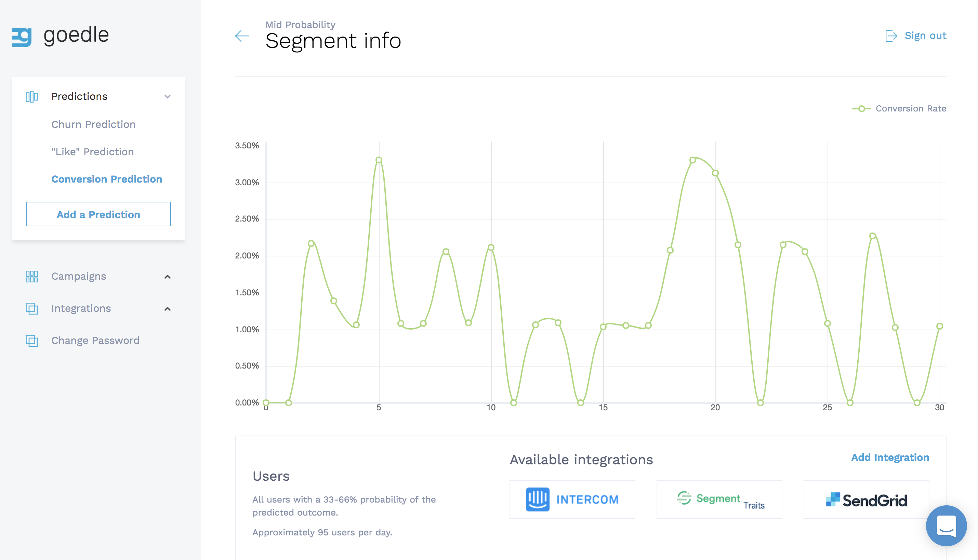Click the Change Password icon
The height and width of the screenshot is (560, 978).
(31, 341)
